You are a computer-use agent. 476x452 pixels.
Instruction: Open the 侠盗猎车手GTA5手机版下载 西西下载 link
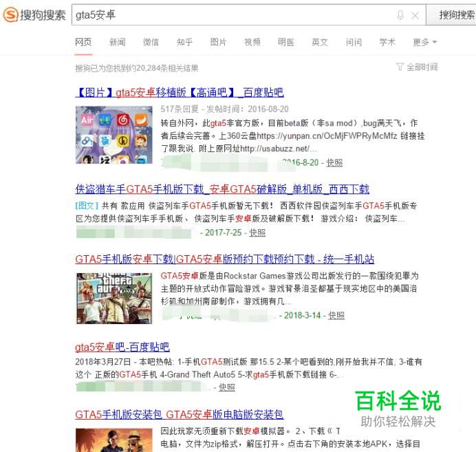222,189
